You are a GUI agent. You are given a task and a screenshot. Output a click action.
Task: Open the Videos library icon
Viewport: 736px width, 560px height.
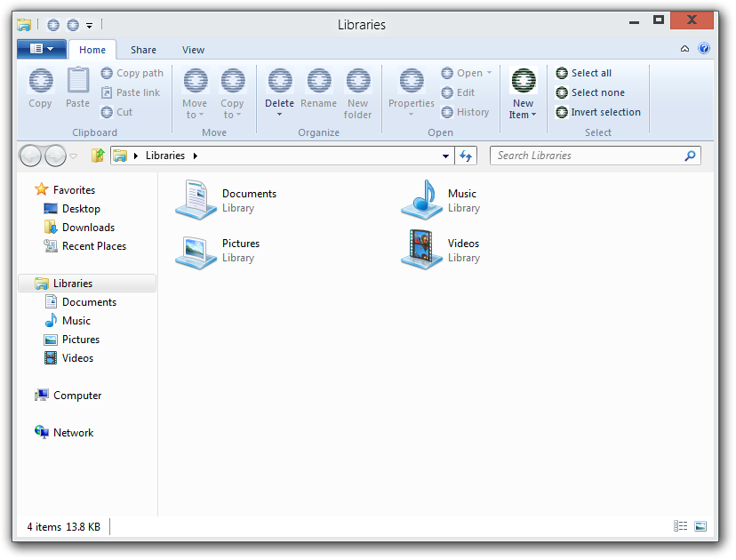click(x=421, y=250)
